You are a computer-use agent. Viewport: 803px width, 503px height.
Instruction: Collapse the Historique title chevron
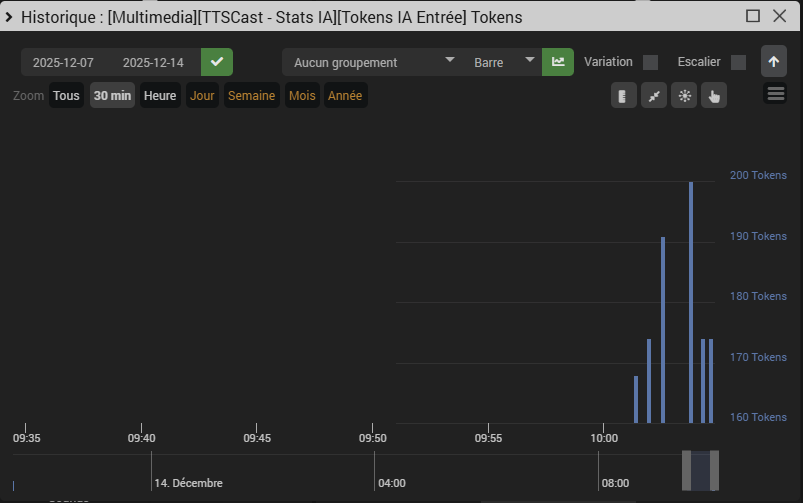9,17
